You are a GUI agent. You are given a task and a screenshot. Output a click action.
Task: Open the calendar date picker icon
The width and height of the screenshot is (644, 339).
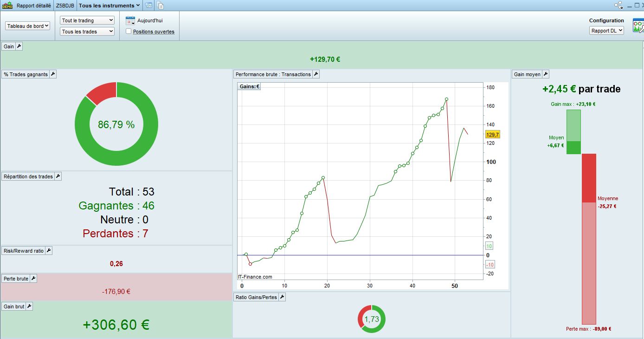coord(130,20)
